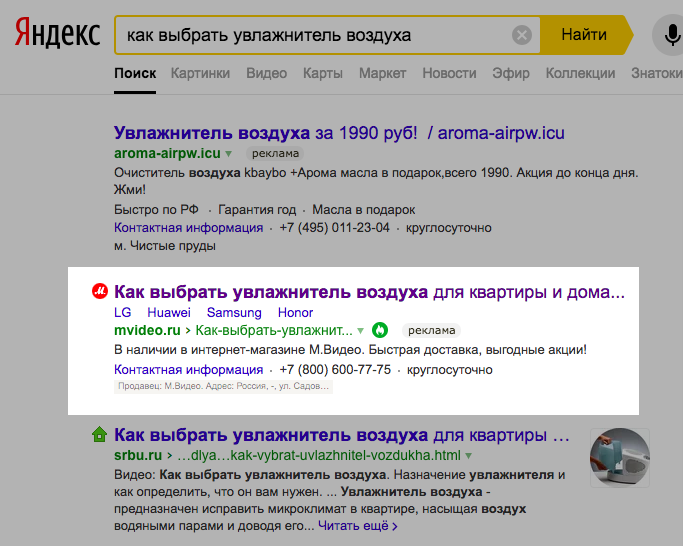Click the Как-выбрать-увлажнит... breadcrumb path
This screenshot has height=546, width=683.
click(274, 330)
